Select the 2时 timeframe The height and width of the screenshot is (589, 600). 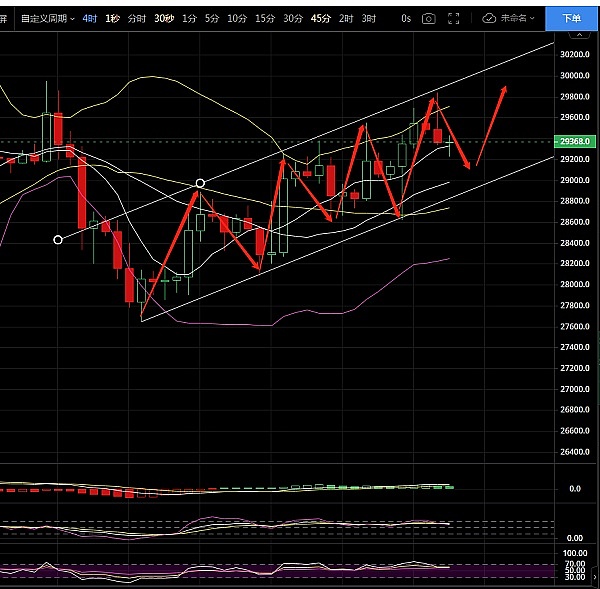(346, 18)
